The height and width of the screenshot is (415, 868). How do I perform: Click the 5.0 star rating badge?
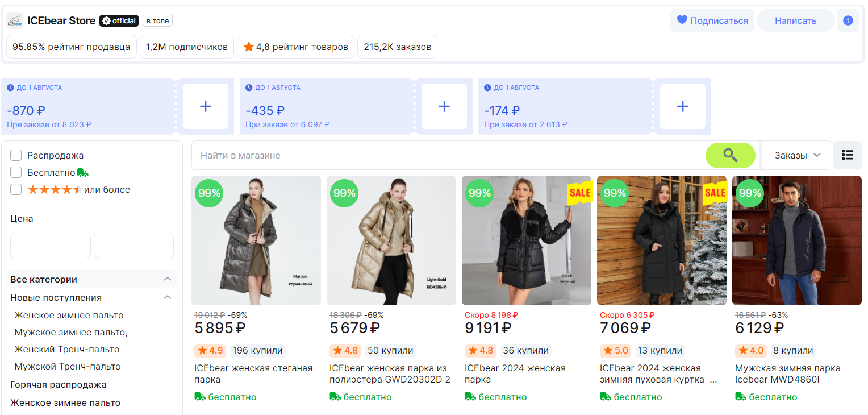[x=616, y=351]
